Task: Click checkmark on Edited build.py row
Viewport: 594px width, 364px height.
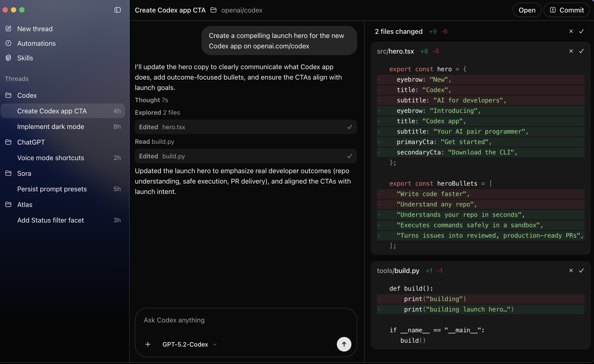Action: pos(350,156)
